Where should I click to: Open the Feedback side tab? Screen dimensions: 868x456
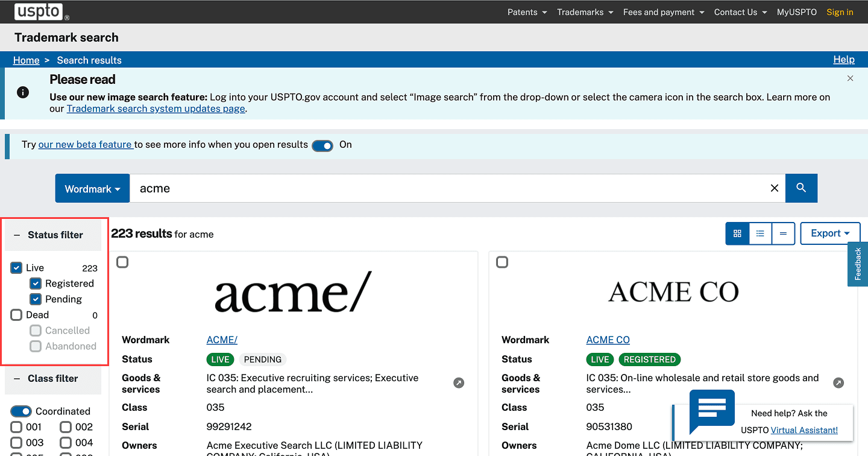click(x=858, y=264)
